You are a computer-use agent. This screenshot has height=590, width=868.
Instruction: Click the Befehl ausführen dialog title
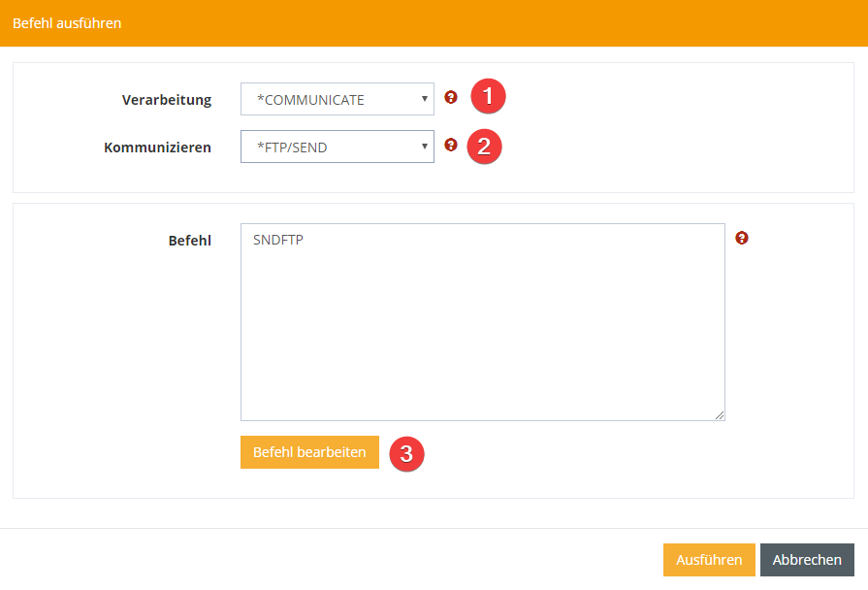point(67,22)
